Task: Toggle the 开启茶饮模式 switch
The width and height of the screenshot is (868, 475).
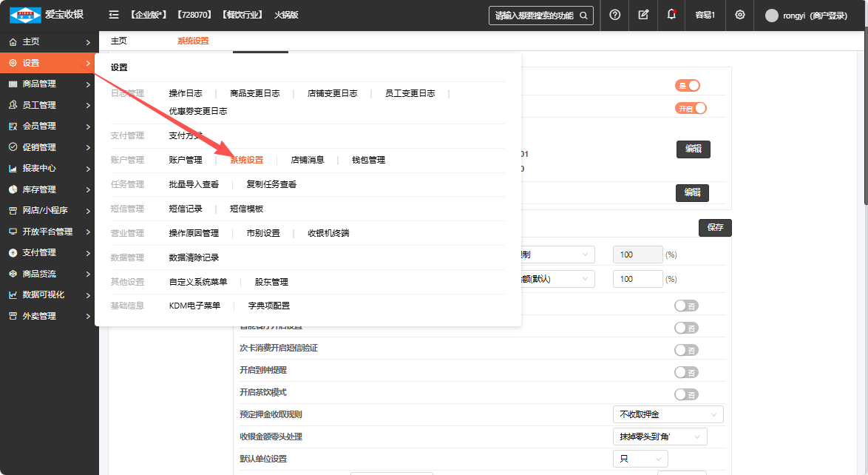Action: (685, 394)
